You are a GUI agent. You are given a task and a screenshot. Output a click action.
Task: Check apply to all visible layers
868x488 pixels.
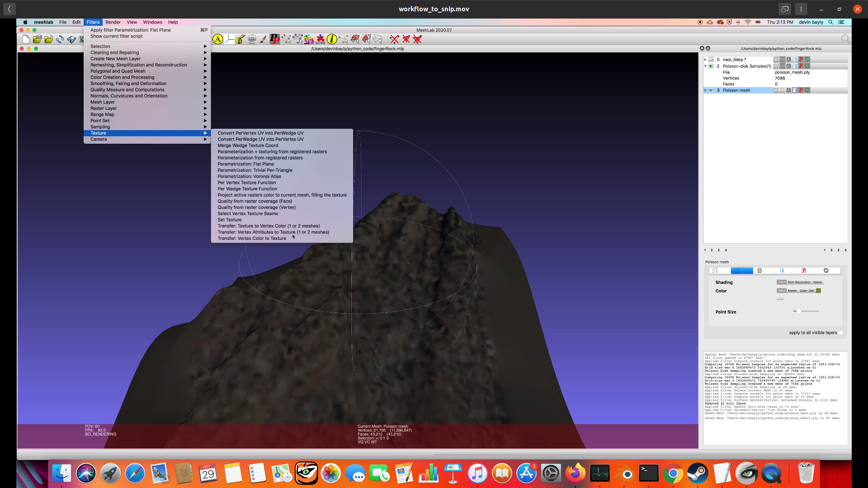tap(840, 333)
